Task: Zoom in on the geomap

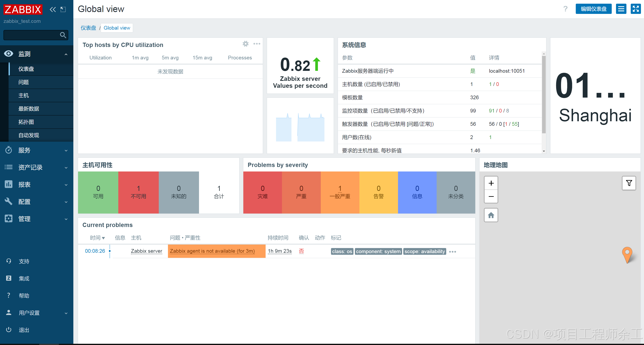Action: [491, 183]
